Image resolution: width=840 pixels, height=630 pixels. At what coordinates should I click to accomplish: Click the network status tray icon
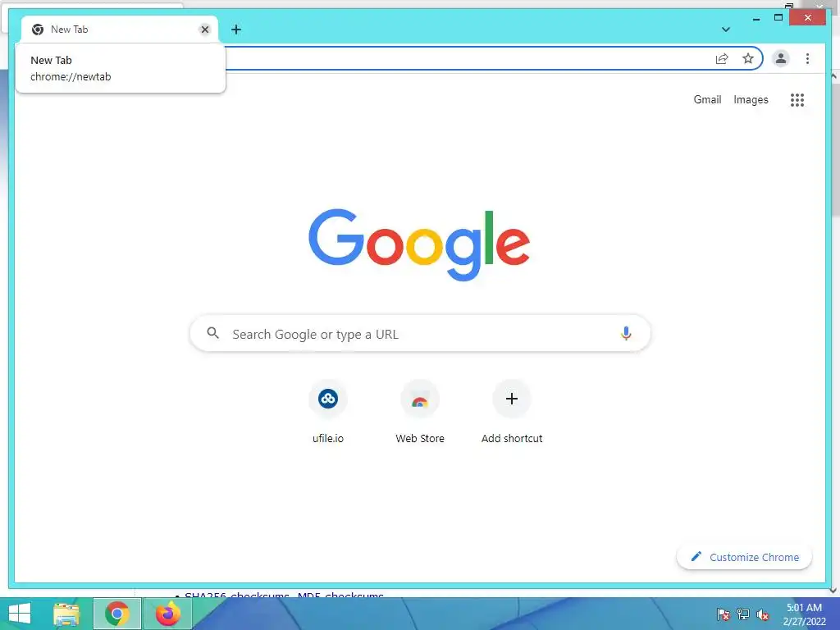[742, 614]
